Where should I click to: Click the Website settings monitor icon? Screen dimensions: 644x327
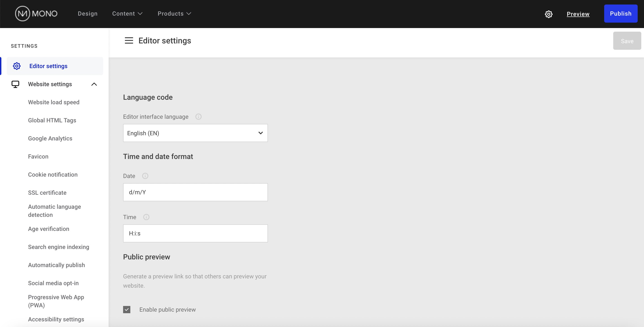[15, 84]
